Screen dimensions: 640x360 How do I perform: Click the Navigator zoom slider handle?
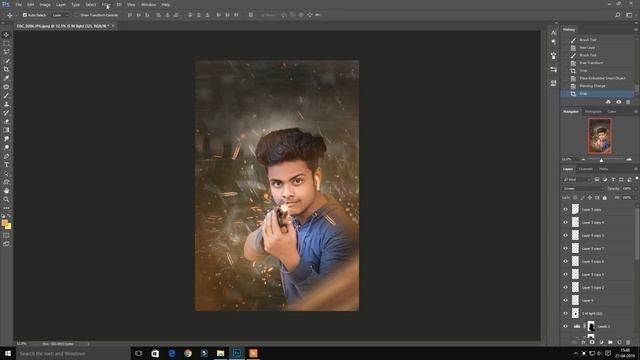pos(601,160)
